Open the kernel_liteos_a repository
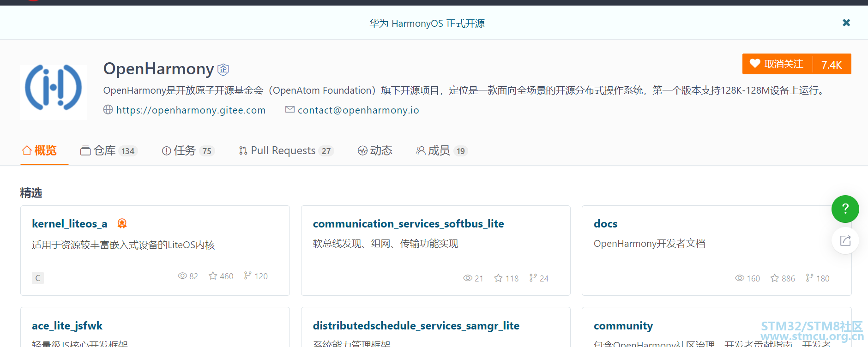868x347 pixels. click(70, 224)
